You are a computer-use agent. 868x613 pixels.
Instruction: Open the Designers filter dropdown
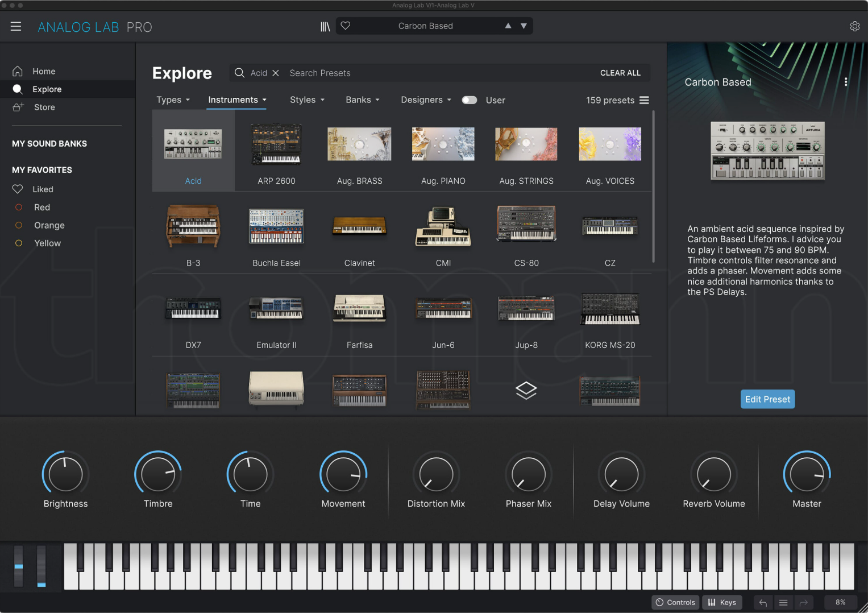(426, 100)
